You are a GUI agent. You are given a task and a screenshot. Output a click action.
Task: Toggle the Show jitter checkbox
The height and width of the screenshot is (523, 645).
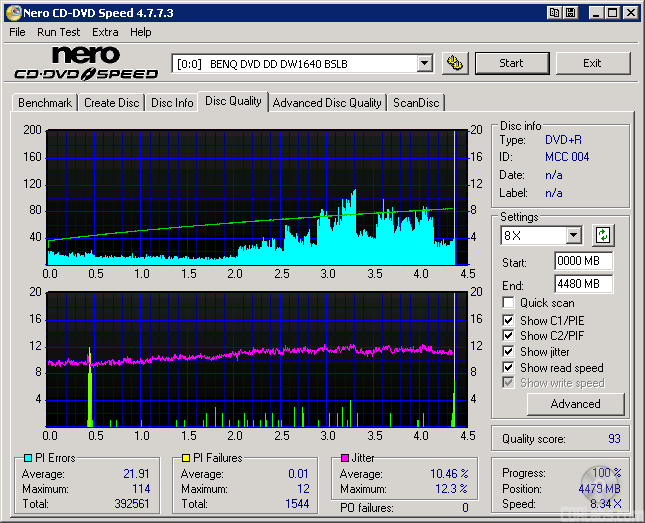pos(509,352)
